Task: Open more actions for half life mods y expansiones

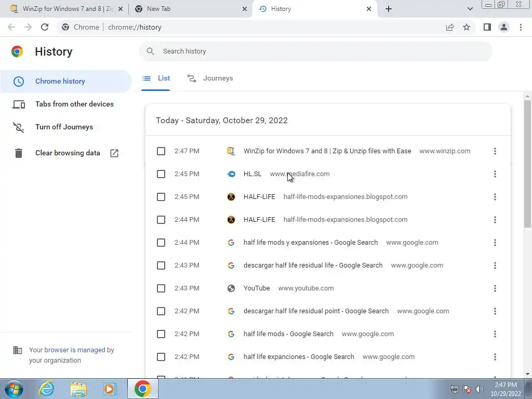Action: tap(495, 243)
